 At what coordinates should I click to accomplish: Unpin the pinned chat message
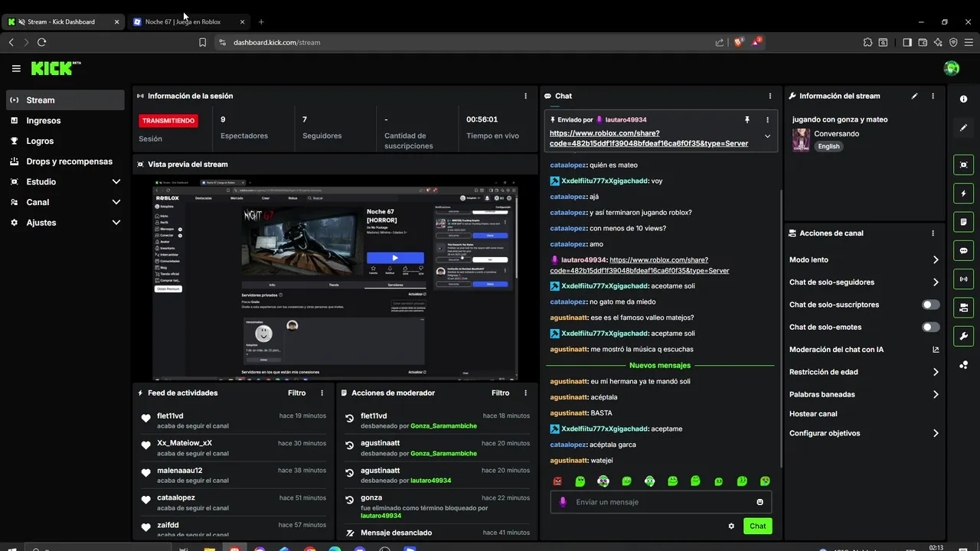(x=747, y=119)
